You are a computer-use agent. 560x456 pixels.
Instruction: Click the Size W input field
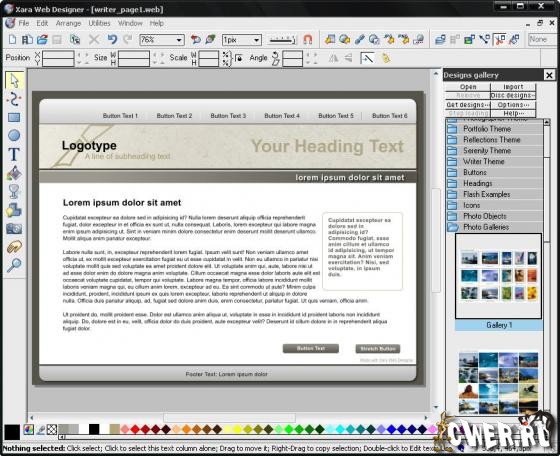[x=134, y=55]
